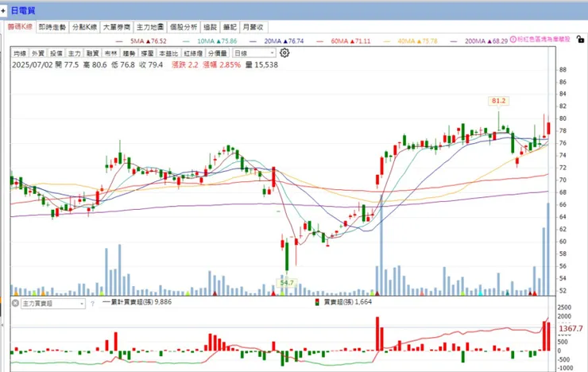This screenshot has width=588, height=372.
Task: Click the 漲幅 2.85% value
Action: point(222,65)
